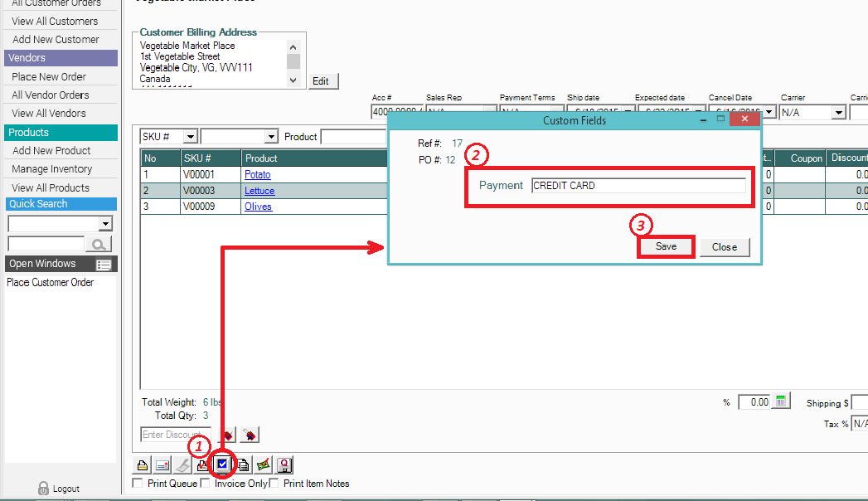Select View All Vendors in the sidebar
Screen dimensions: 868x501
coord(49,113)
